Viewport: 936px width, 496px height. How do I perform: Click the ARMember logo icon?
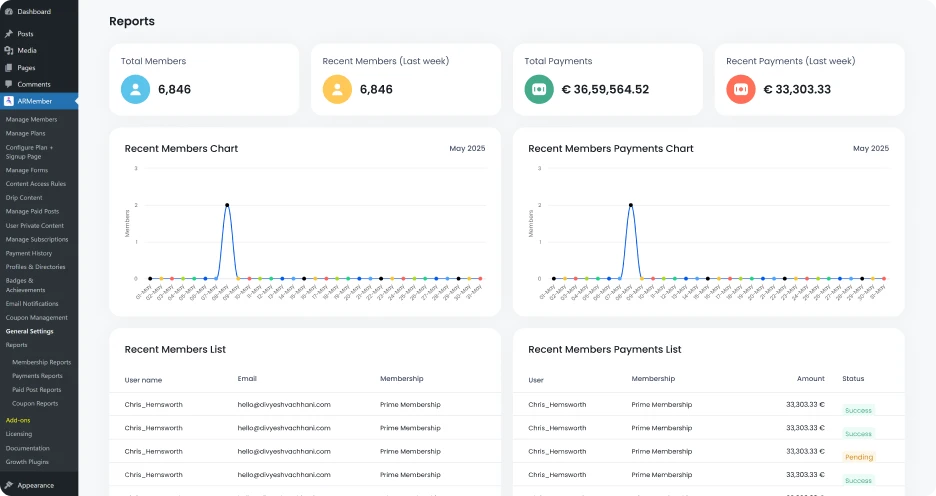point(9,101)
